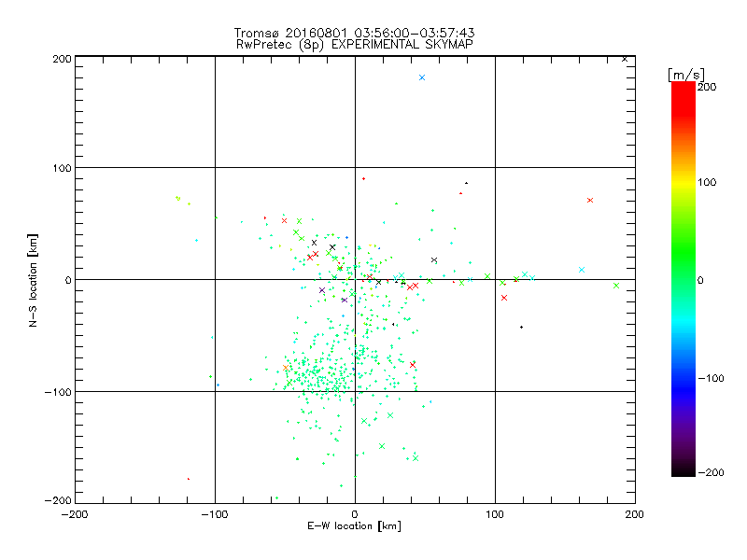Click the colorbar's -100 label
Viewport: 747px width, 560px height.
tap(711, 378)
